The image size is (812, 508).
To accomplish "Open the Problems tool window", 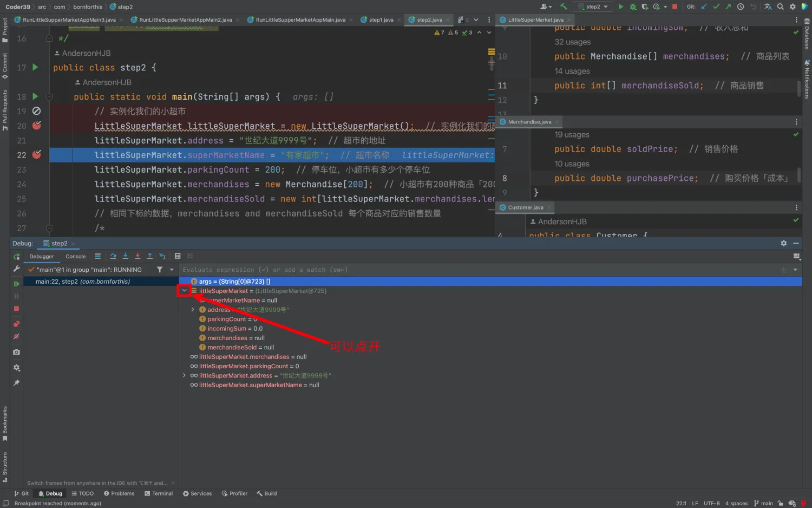I will 119,493.
